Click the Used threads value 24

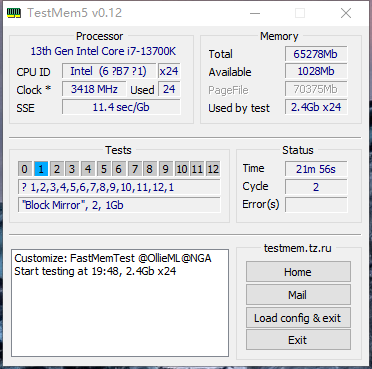coord(169,89)
